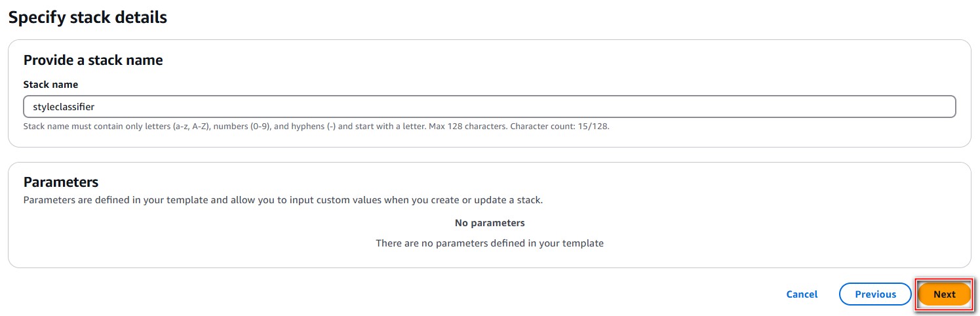Click the Next button
Viewport: 980px width, 316px height.
point(944,294)
